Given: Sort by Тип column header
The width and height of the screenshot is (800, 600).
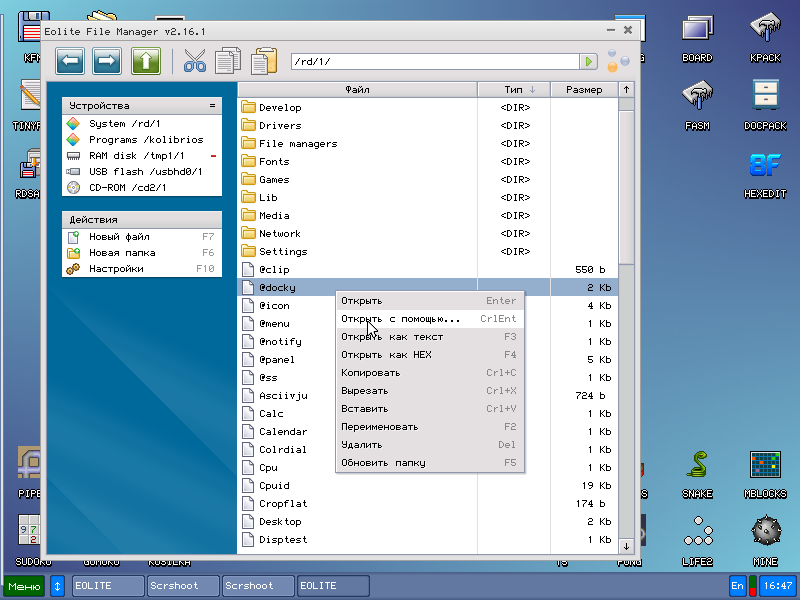Looking at the screenshot, I should (514, 90).
